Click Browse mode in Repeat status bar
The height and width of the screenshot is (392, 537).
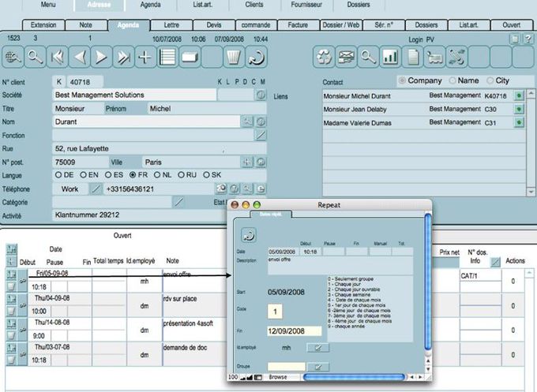[278, 377]
